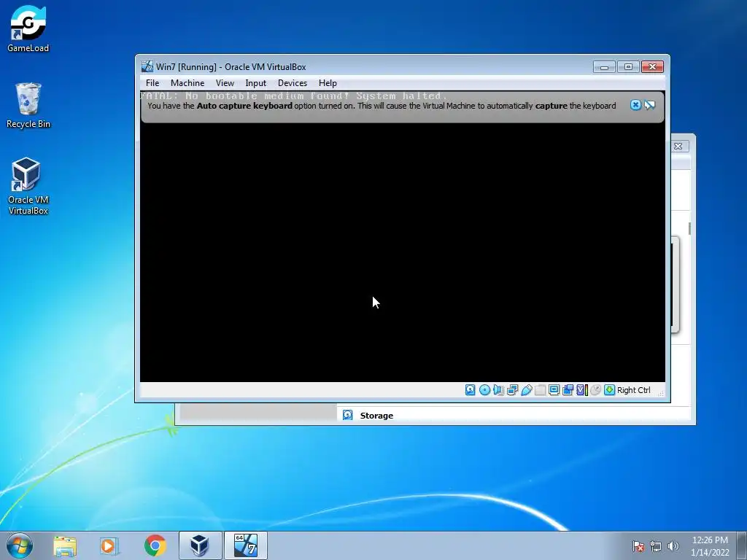Switch to the Win7 VM taskbar button
Viewport: 747px width, 560px height.
[246, 545]
